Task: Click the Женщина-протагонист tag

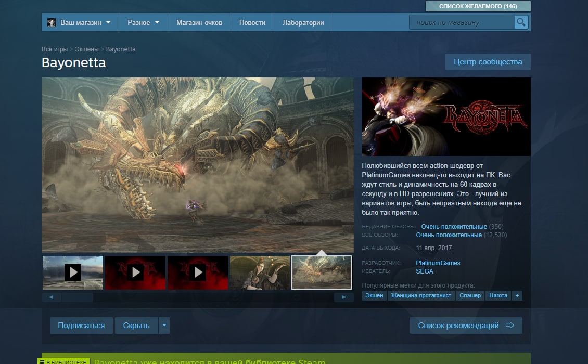Action: 421,295
